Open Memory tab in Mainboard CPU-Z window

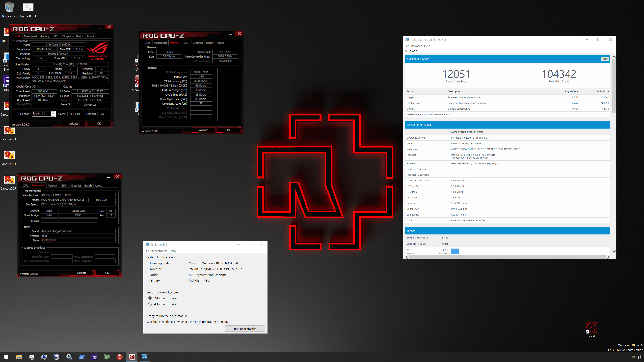(52, 185)
